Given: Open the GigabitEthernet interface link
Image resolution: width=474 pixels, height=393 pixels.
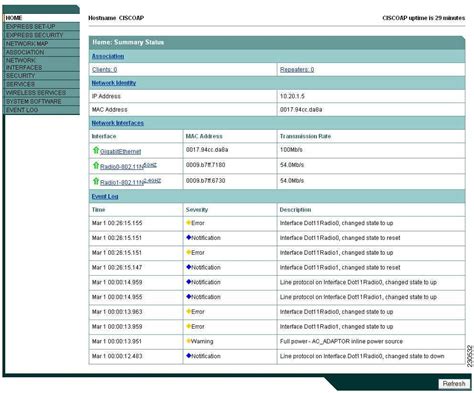Looking at the screenshot, I should point(121,152).
